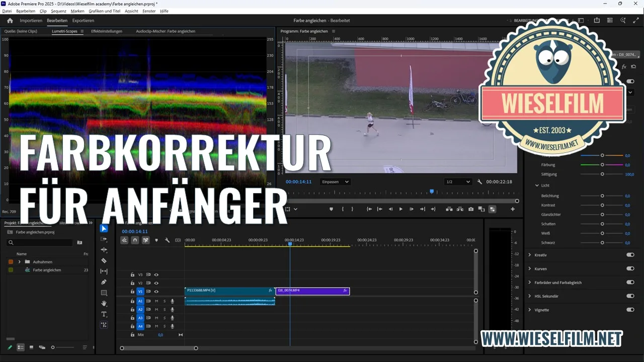This screenshot has height=362, width=644.
Task: Play the program monitor
Action: (401, 209)
